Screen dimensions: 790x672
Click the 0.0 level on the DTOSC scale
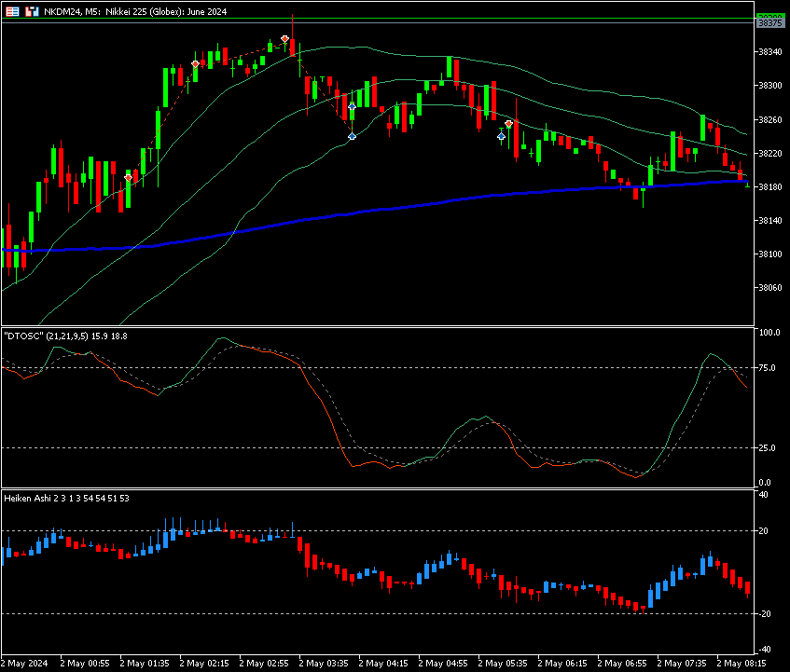point(765,483)
